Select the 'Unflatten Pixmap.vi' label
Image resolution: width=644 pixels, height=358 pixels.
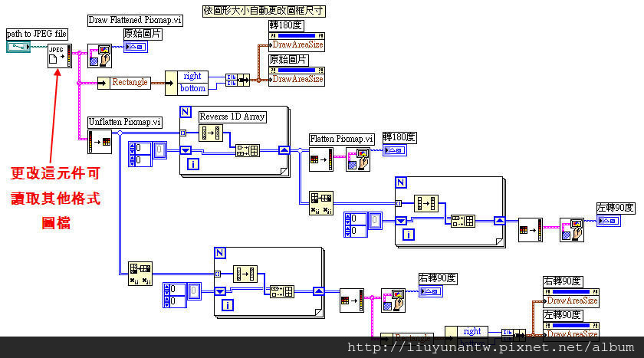point(124,122)
